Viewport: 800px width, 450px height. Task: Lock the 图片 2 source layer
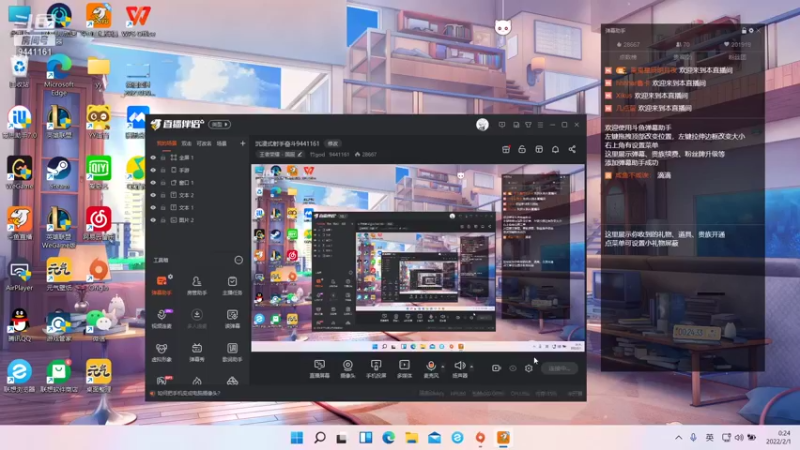[x=163, y=220]
